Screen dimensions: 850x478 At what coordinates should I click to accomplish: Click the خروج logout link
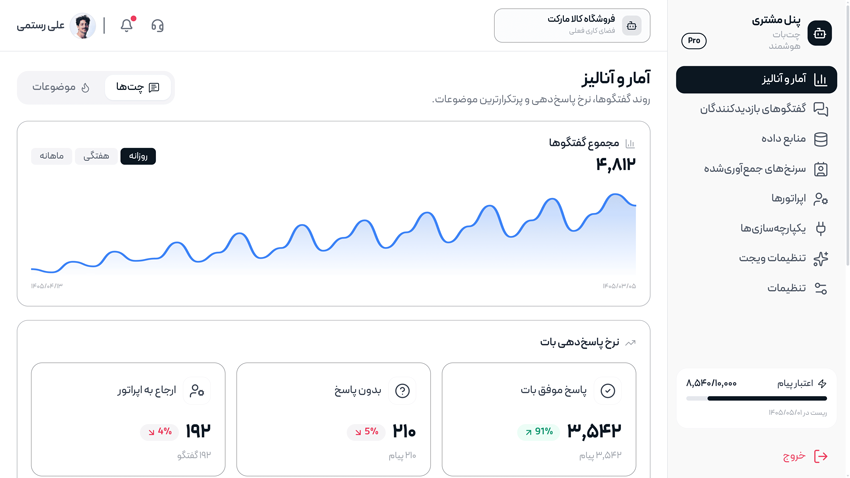pyautogui.click(x=805, y=456)
